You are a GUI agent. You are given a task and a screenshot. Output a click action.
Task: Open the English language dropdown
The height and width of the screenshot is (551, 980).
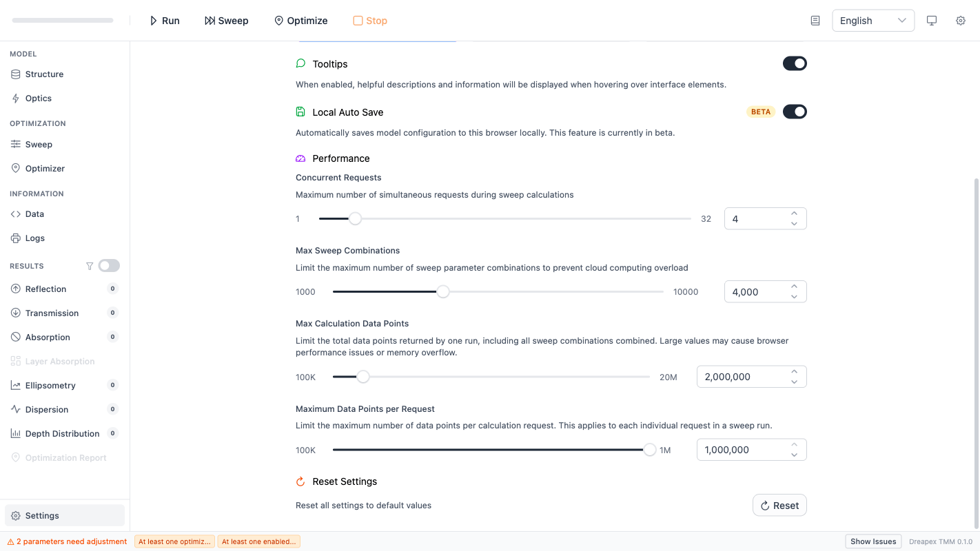[872, 21]
